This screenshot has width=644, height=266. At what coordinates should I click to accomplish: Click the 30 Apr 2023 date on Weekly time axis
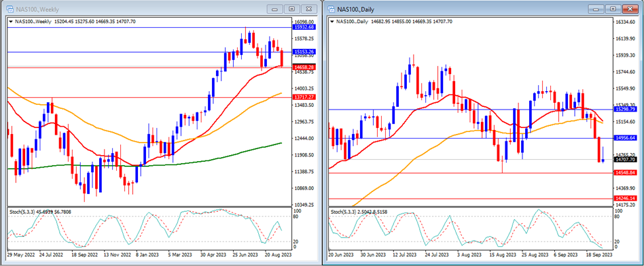212,255
